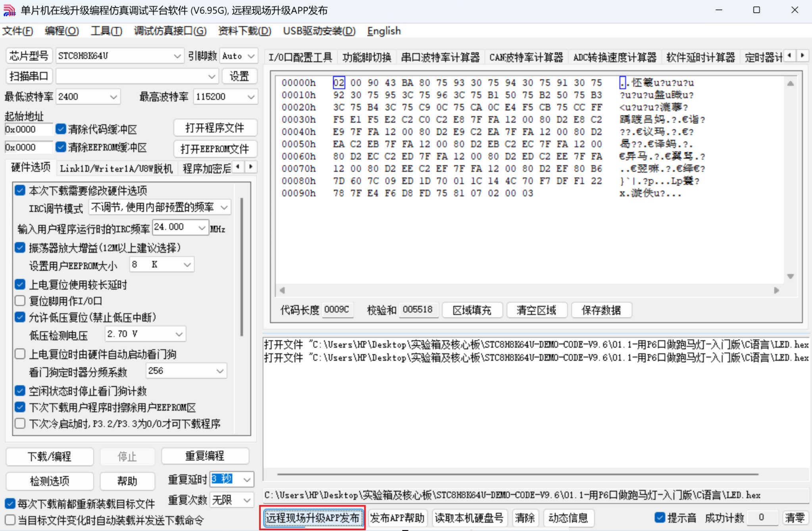Enable P3.2/P3.3 0/0 cold-start download condition

[x=20, y=424]
